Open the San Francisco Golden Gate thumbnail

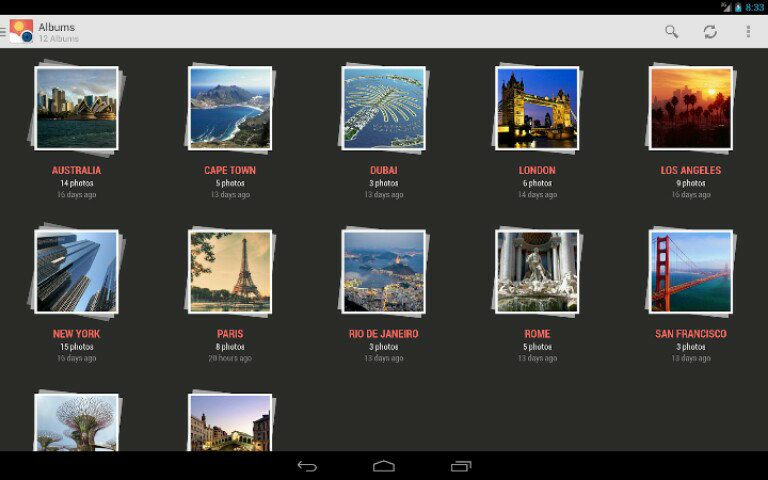[x=691, y=271]
